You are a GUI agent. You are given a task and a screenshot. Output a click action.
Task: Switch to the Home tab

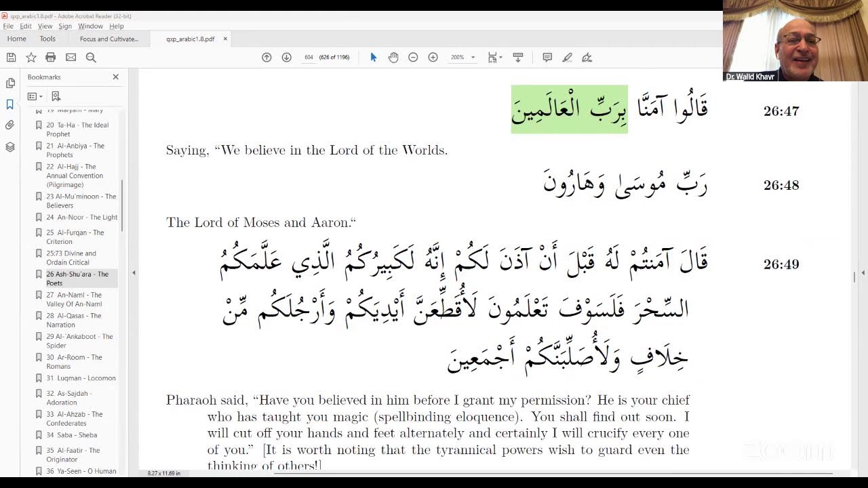tap(16, 39)
